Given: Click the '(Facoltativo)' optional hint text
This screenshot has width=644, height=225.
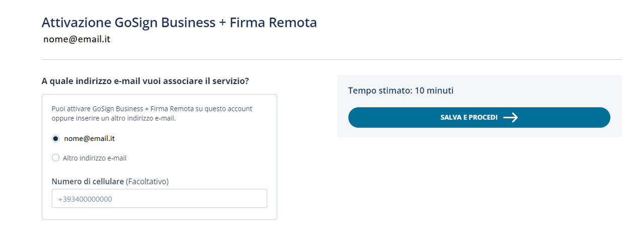Looking at the screenshot, I should [x=147, y=181].
